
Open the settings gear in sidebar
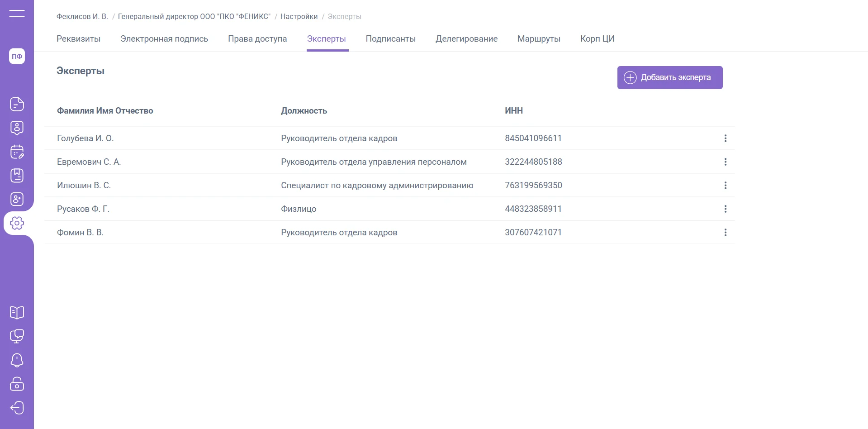coord(17,223)
